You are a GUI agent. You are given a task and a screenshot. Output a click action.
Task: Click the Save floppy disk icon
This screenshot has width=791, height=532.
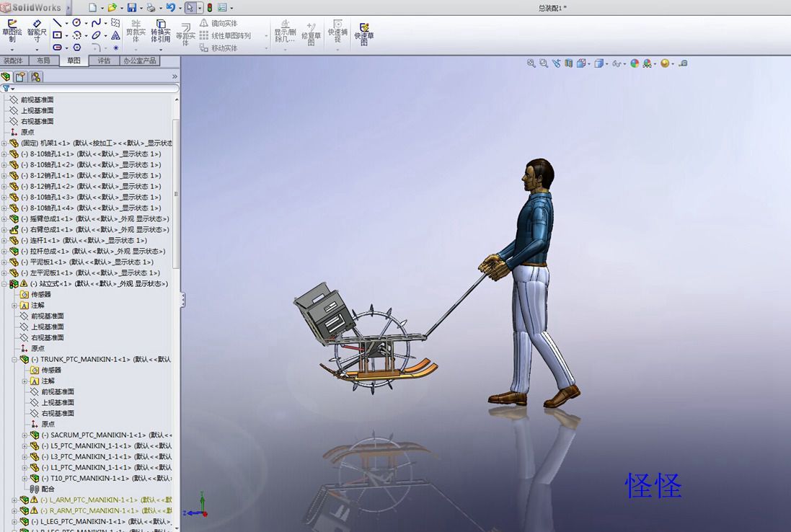tap(131, 8)
